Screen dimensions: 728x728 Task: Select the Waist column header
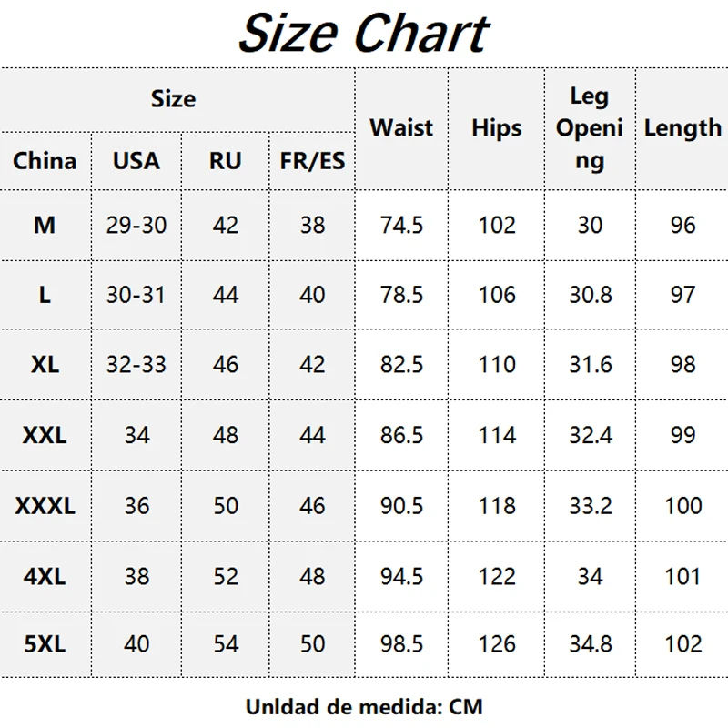(x=401, y=127)
